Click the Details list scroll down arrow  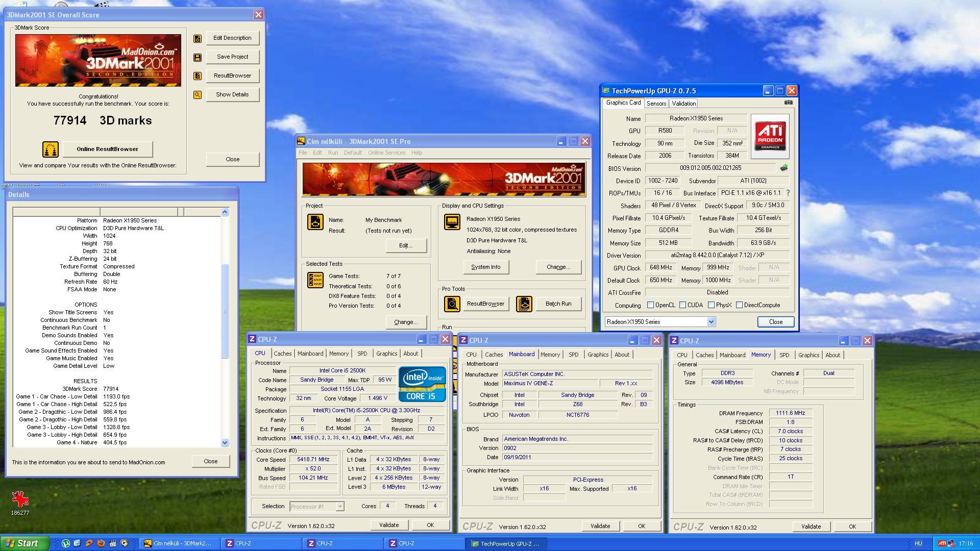click(x=225, y=443)
